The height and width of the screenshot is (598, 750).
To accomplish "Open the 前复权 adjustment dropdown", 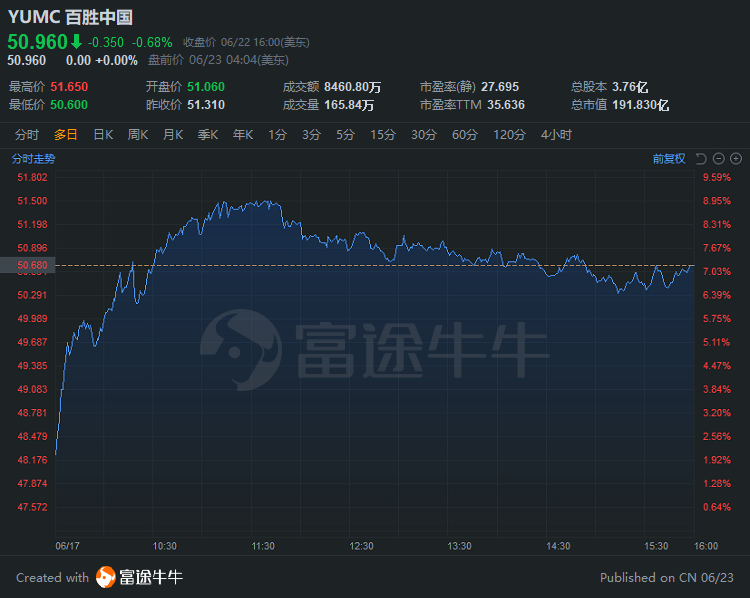I will pos(669,159).
